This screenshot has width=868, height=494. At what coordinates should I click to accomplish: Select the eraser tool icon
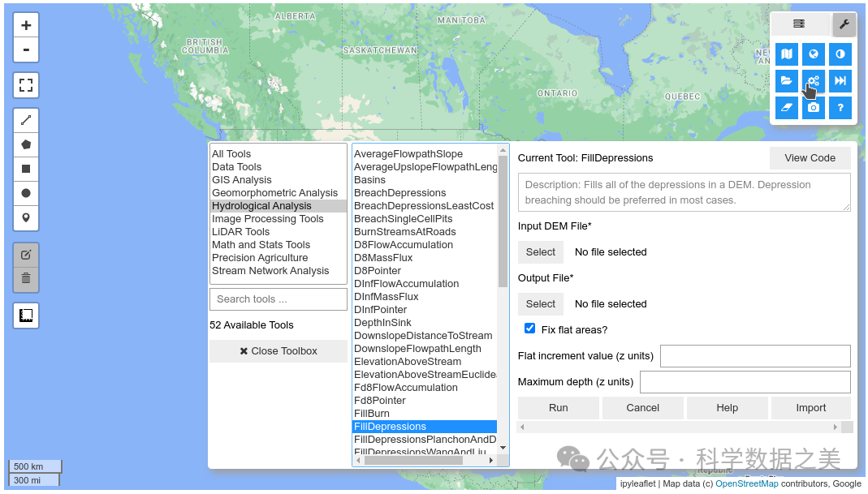point(786,107)
